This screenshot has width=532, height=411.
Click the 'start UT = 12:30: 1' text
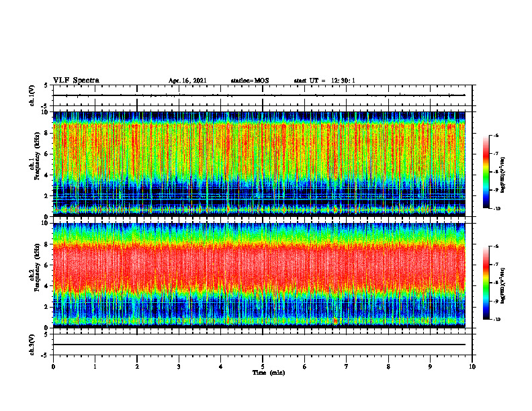[x=324, y=81]
